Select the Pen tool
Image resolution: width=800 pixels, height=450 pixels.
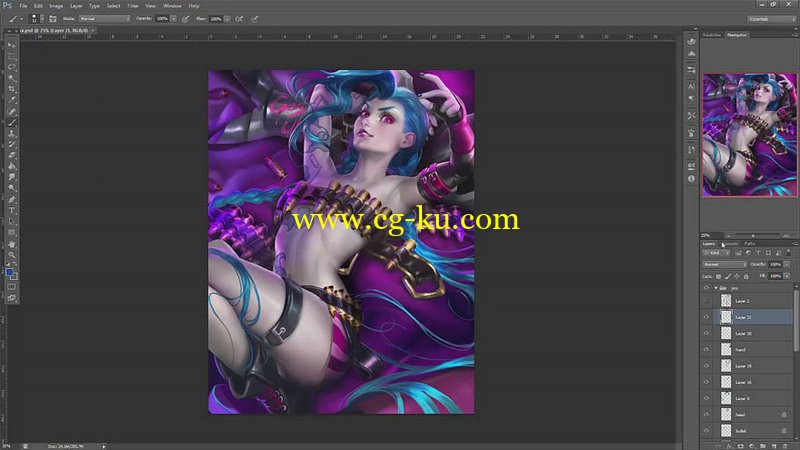[x=11, y=199]
